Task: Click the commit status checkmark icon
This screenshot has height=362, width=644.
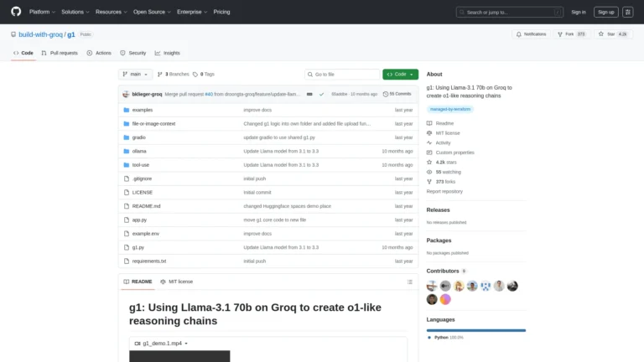Action: [321, 94]
